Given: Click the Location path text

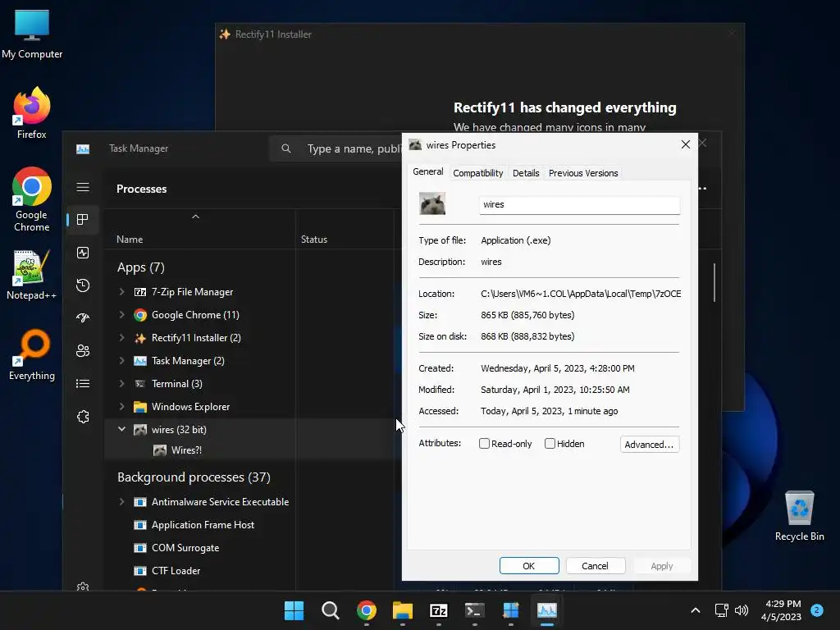Looking at the screenshot, I should [x=581, y=294].
